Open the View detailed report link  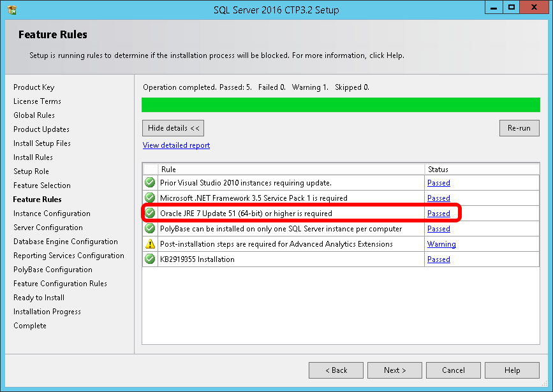click(x=176, y=145)
